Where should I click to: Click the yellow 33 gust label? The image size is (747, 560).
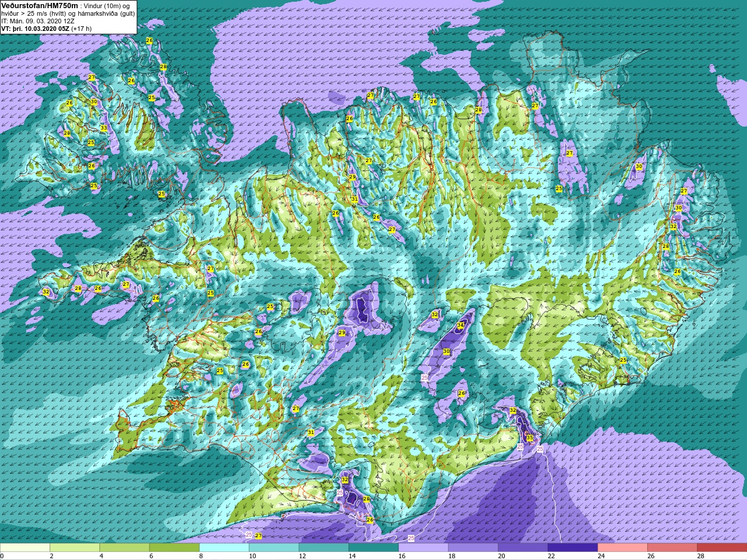104,128
